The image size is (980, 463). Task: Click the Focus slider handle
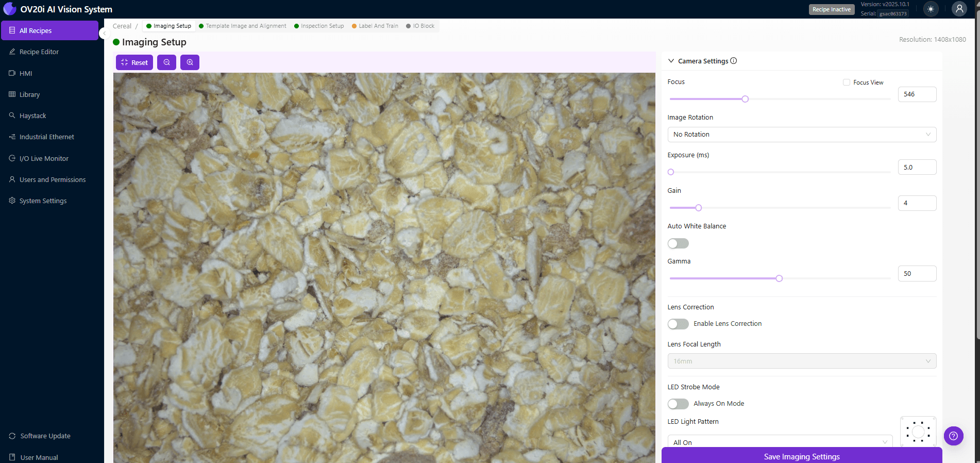[x=745, y=99]
